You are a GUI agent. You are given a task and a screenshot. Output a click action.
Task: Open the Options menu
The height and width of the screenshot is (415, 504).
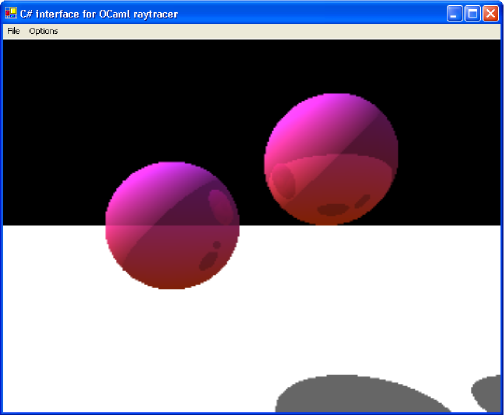coord(43,31)
